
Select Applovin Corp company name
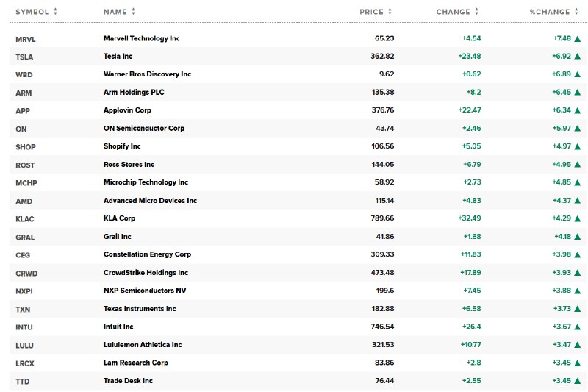(127, 110)
